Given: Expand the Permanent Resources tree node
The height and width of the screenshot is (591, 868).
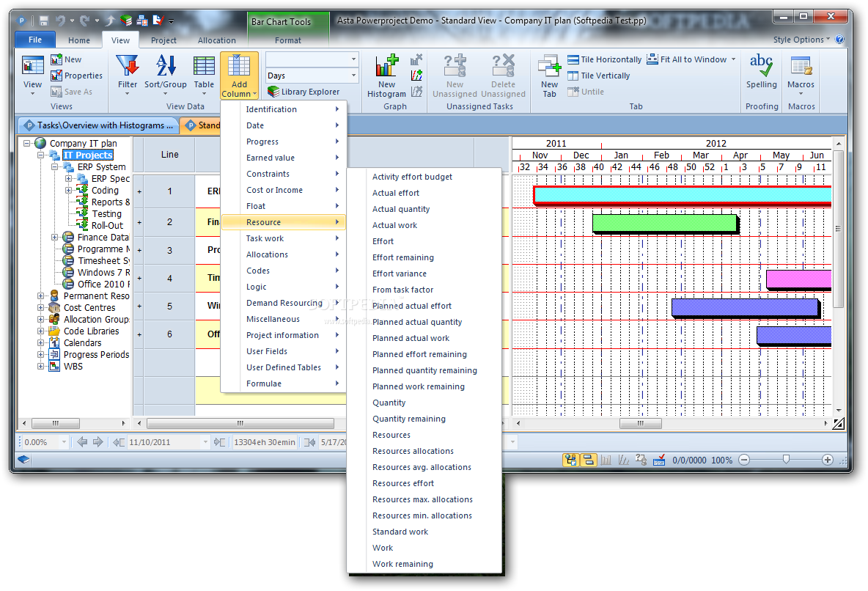Looking at the screenshot, I should coord(40,295).
